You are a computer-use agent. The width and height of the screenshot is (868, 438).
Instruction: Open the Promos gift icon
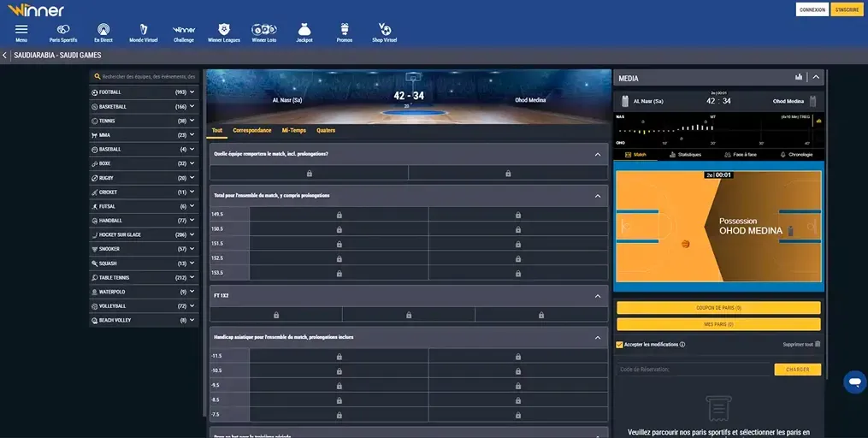coord(345,30)
